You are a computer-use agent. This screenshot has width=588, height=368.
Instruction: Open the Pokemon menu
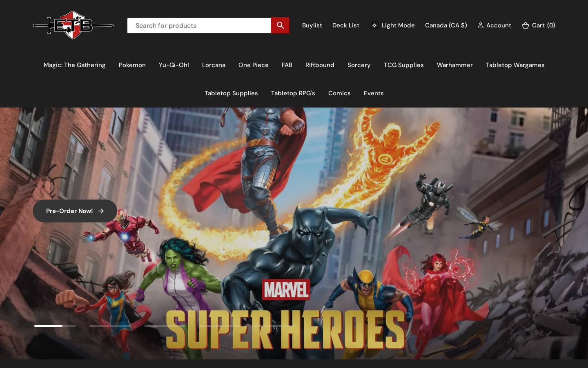(x=132, y=65)
